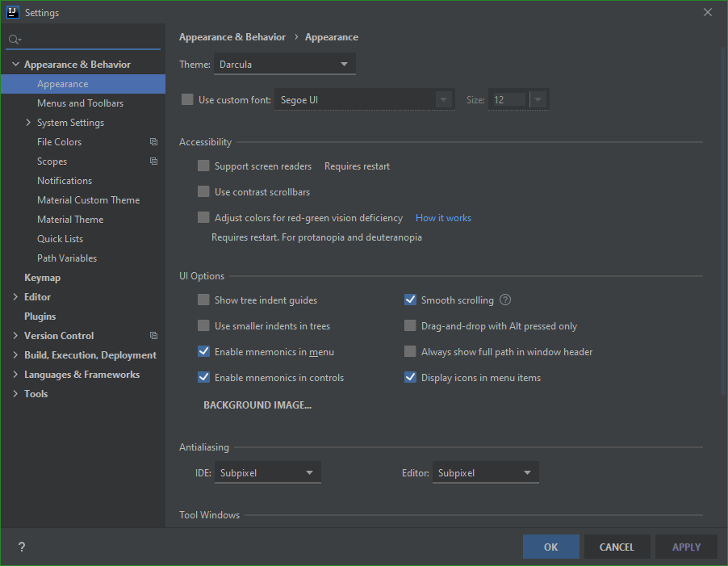Image resolution: width=728 pixels, height=566 pixels.
Task: Click the search magnifier in settings search box
Action: click(13, 38)
